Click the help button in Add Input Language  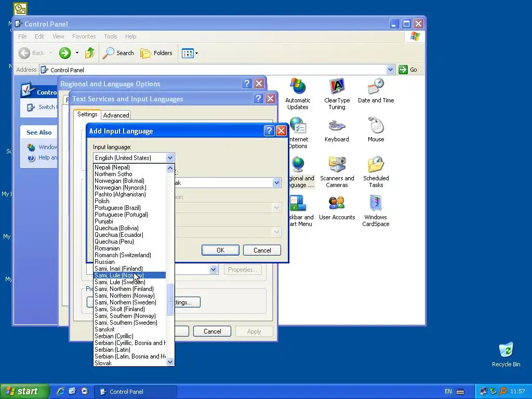pyautogui.click(x=269, y=130)
